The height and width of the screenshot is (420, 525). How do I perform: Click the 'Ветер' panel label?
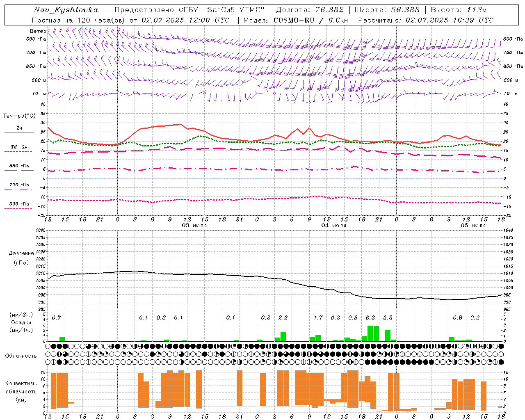tap(38, 31)
